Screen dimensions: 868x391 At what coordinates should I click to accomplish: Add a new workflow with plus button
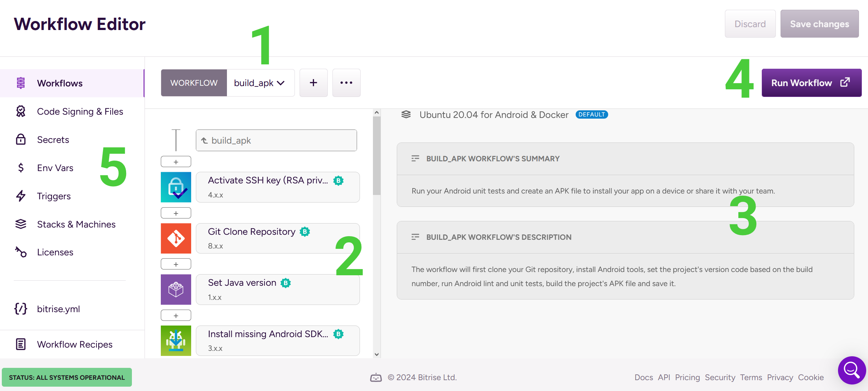pyautogui.click(x=314, y=83)
